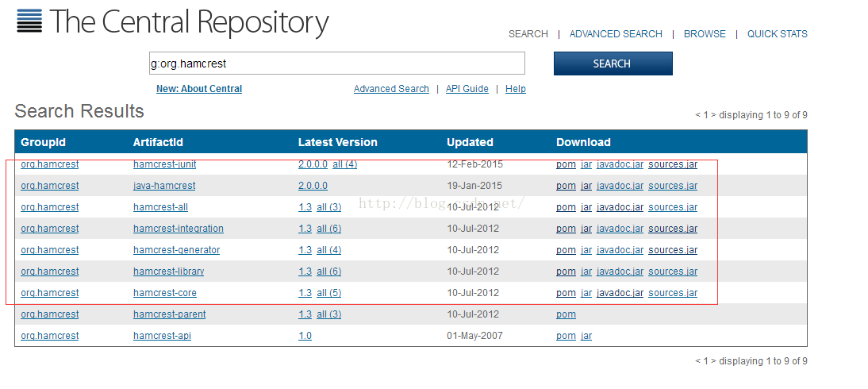
Task: Download jar for hamcrest-api
Action: click(x=586, y=336)
